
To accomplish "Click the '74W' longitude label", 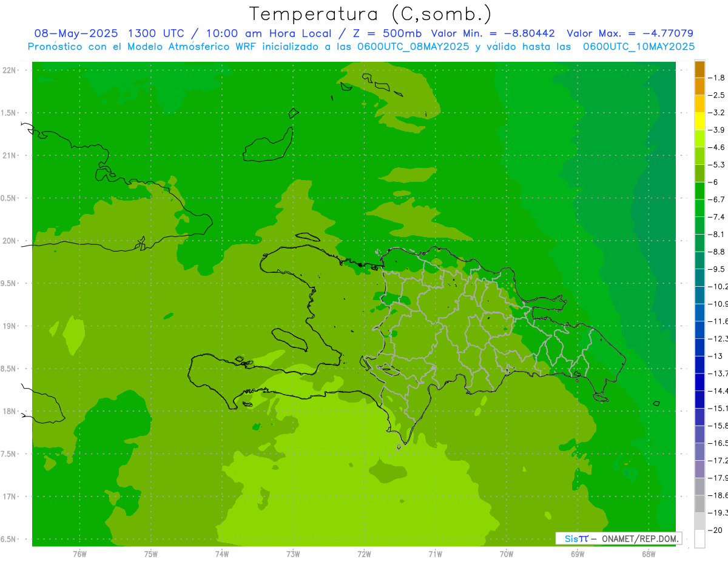I will pos(221,554).
